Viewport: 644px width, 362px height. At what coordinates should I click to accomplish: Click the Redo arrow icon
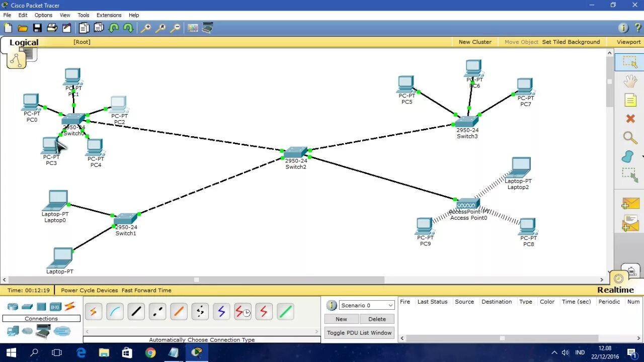[x=128, y=28]
